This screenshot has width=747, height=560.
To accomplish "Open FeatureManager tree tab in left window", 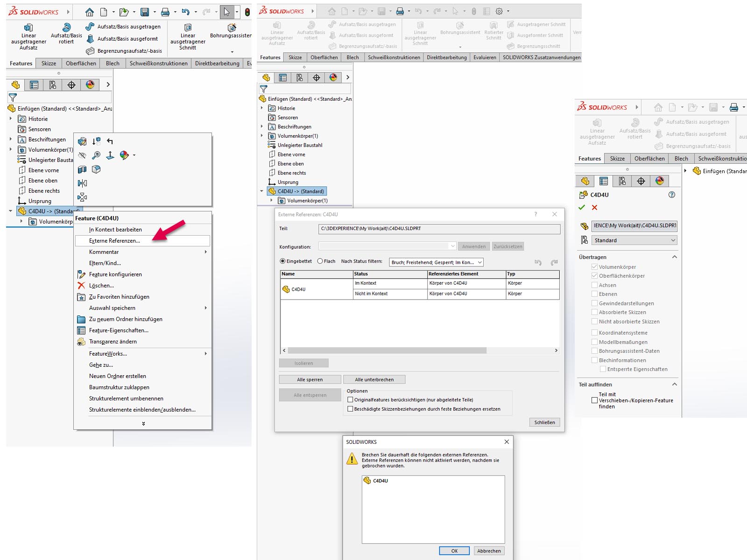I will coord(16,84).
